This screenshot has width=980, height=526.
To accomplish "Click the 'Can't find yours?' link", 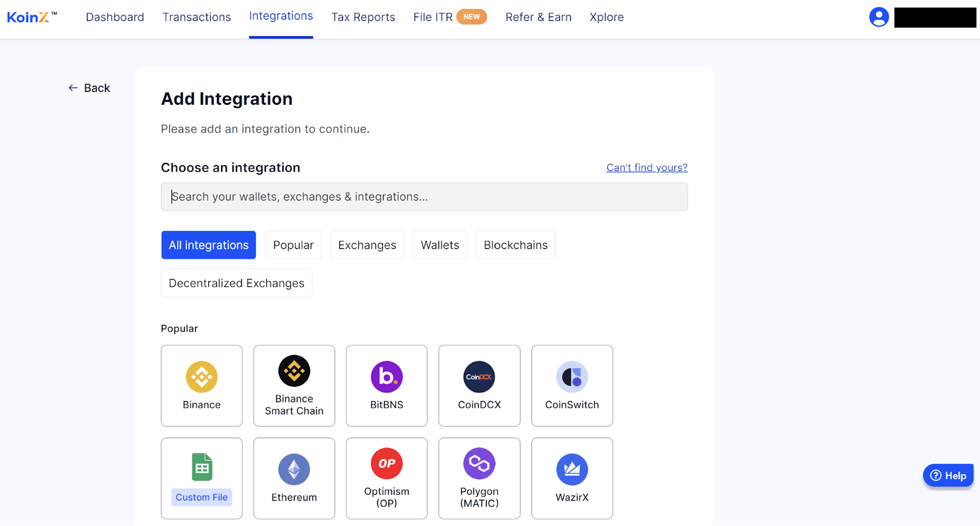I will [647, 167].
